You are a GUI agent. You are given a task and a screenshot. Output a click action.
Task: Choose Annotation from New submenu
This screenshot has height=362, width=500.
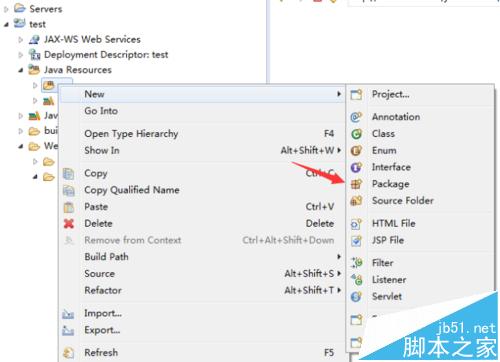[420, 117]
